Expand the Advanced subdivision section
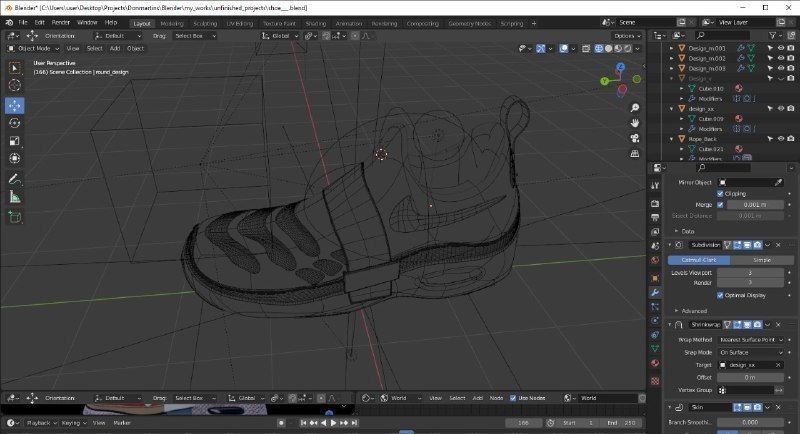This screenshot has height=434, width=800. pos(690,311)
